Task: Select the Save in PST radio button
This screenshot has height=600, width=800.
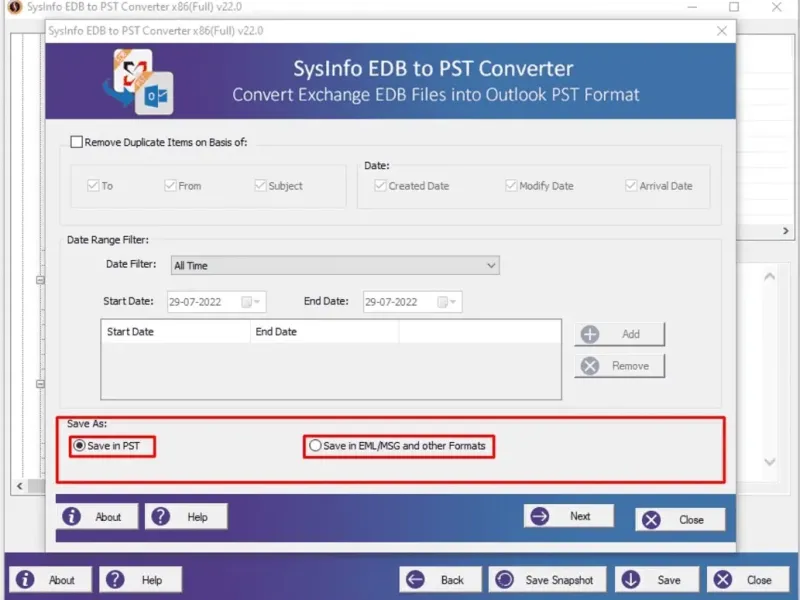Action: (x=79, y=445)
